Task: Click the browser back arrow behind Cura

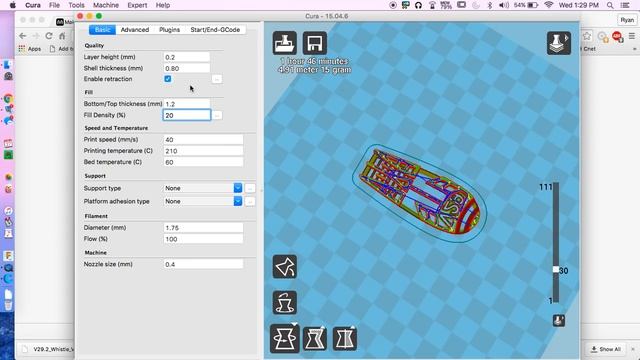Action: click(23, 36)
